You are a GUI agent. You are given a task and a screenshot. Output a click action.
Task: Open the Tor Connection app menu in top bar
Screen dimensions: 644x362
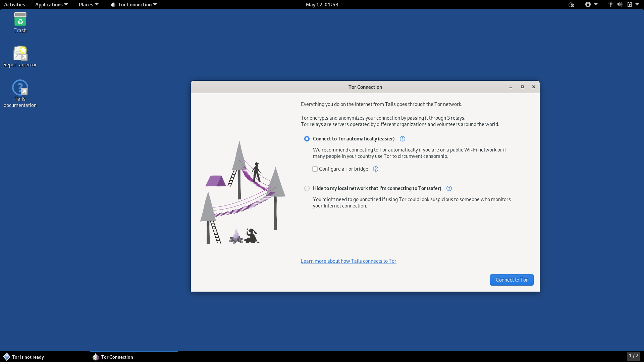click(x=133, y=5)
